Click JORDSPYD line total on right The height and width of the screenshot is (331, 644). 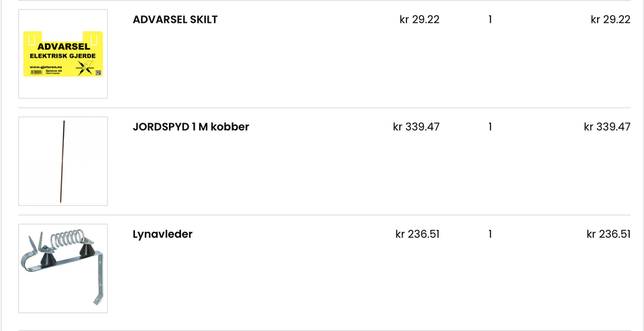[607, 127]
